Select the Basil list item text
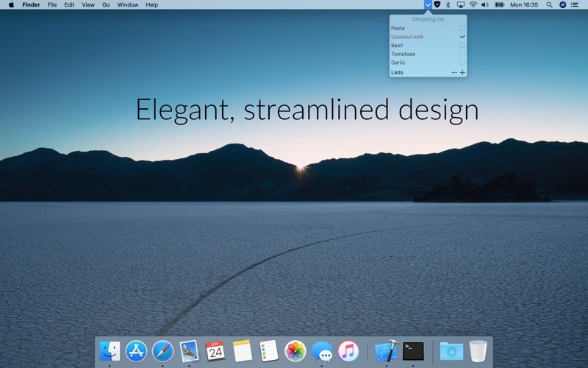588x368 pixels. (397, 46)
